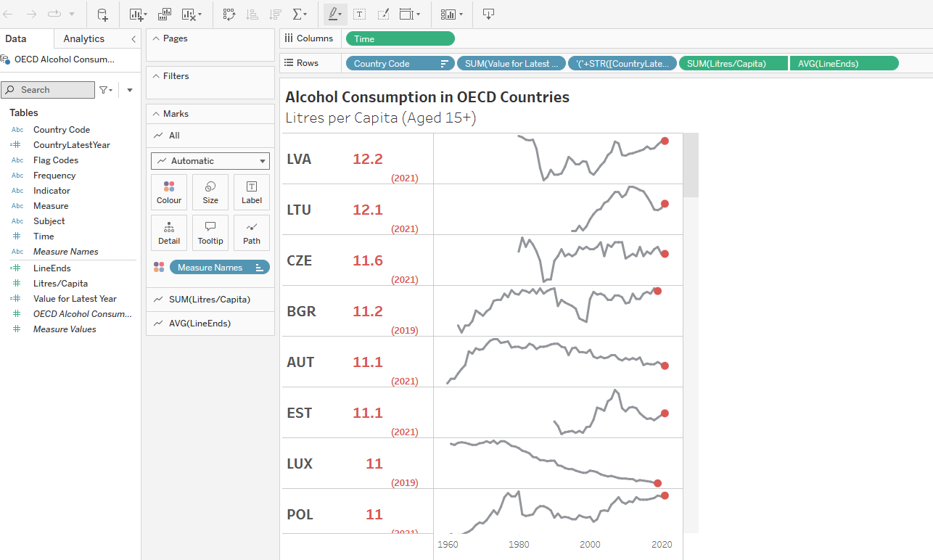Click the Duplicate sheet icon
The image size is (933, 560).
tap(165, 14)
